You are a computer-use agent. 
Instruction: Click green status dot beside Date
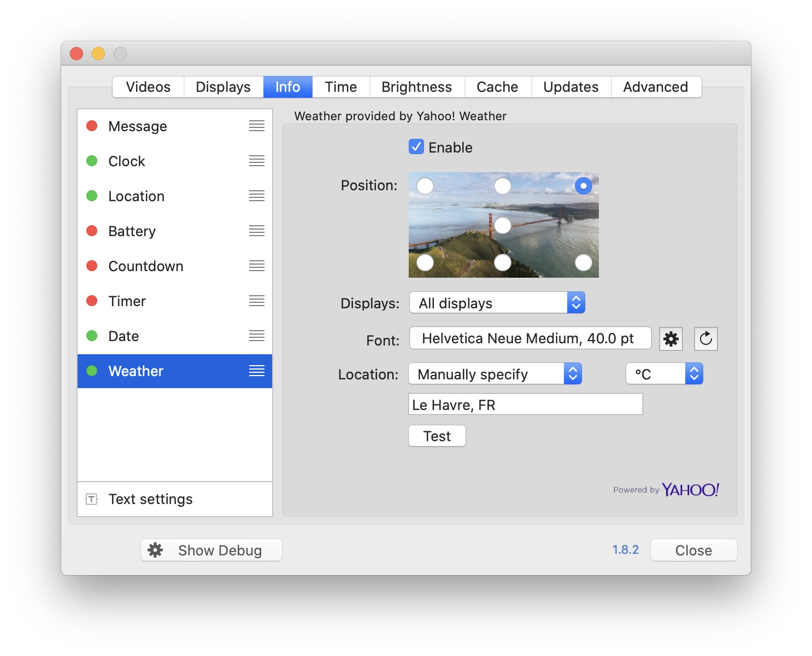pos(92,336)
